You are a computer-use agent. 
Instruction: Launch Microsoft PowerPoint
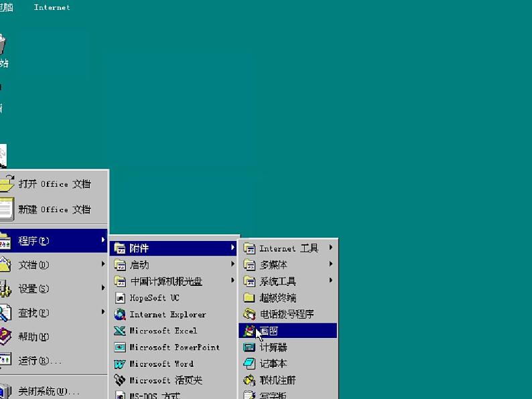point(174,347)
